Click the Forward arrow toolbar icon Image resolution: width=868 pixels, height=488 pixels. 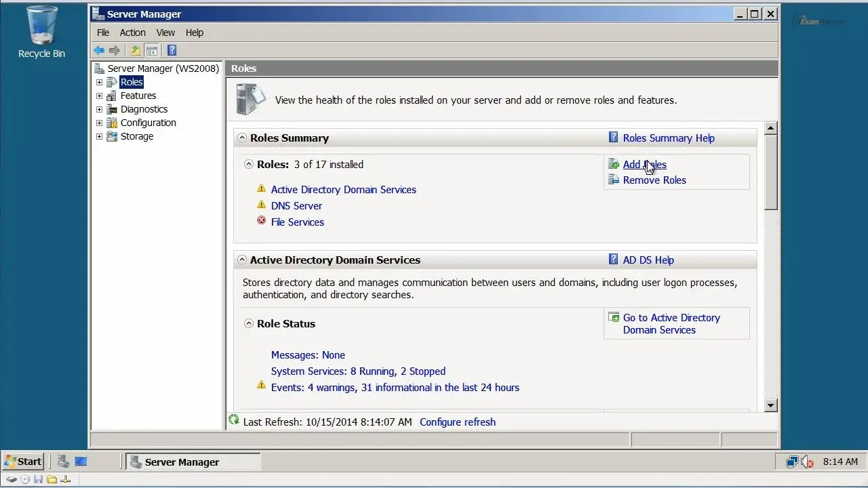tap(115, 50)
